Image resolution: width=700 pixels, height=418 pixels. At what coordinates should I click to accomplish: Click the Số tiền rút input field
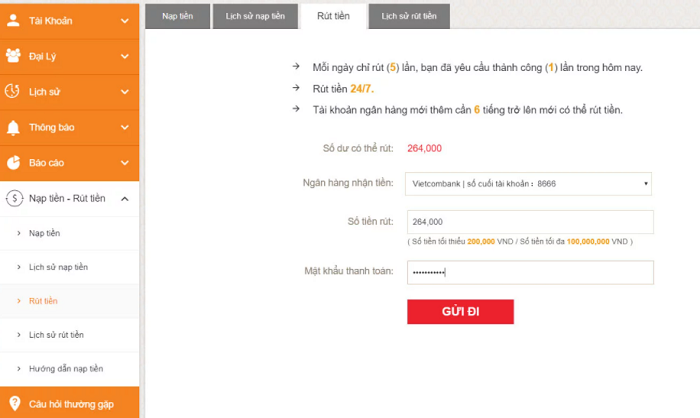(x=529, y=222)
